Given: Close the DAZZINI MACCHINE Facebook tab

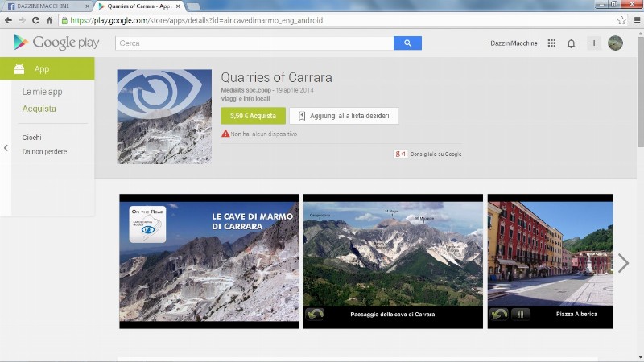Looking at the screenshot, I should pyautogui.click(x=87, y=6).
